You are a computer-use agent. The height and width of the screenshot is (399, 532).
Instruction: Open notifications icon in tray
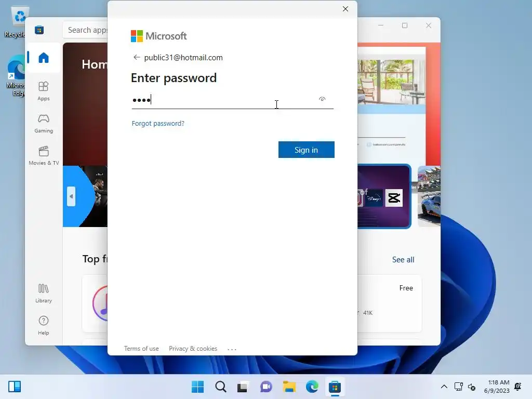click(x=518, y=387)
